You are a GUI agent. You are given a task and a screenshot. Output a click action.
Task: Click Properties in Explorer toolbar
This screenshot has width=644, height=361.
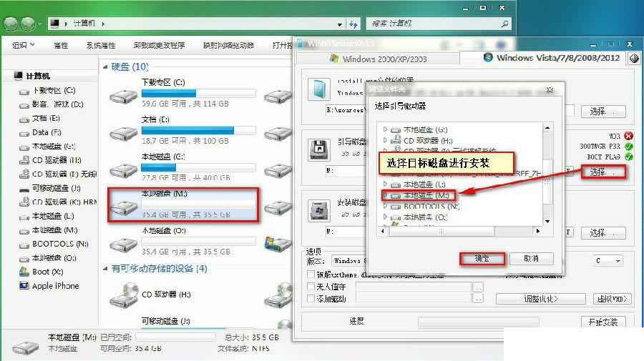pos(61,45)
